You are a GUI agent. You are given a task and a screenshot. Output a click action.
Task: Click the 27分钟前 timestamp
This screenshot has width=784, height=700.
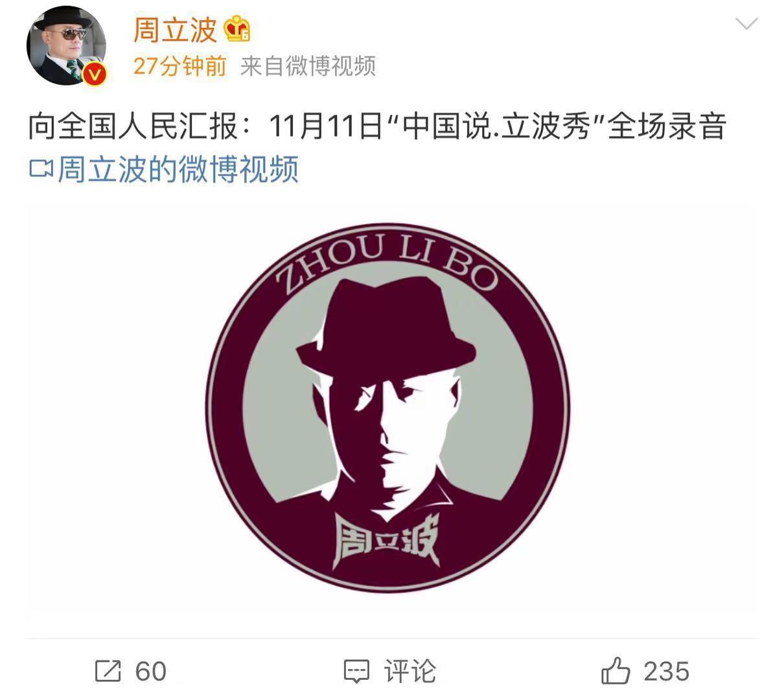click(x=179, y=66)
